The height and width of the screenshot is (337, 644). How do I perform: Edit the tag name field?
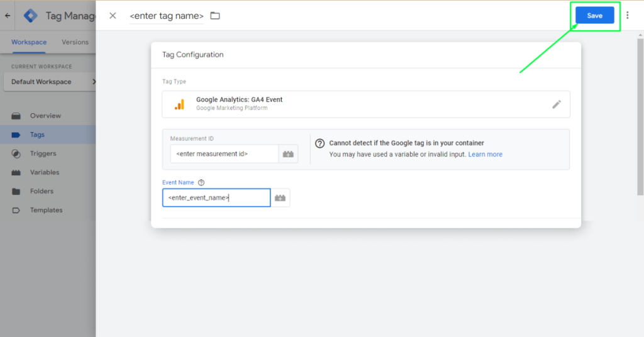pos(166,16)
